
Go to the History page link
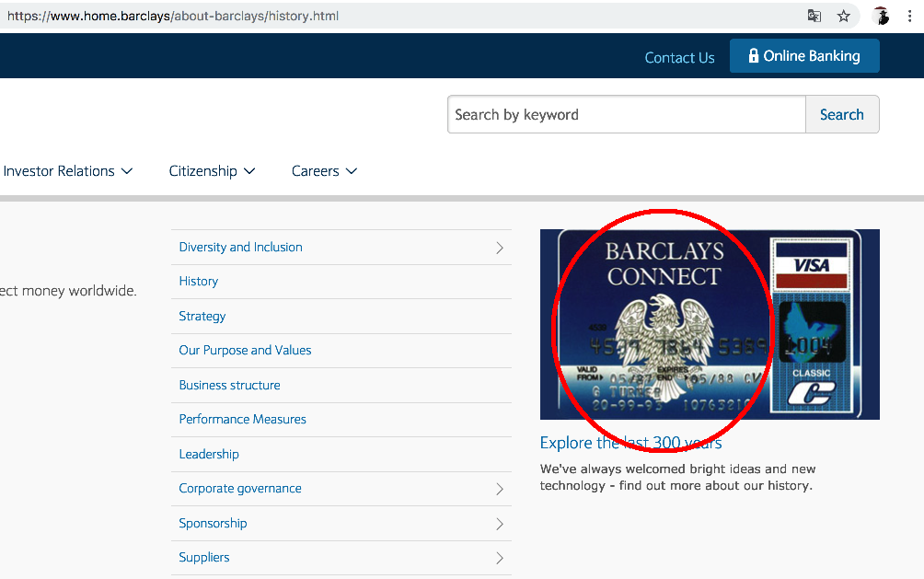[x=199, y=282]
